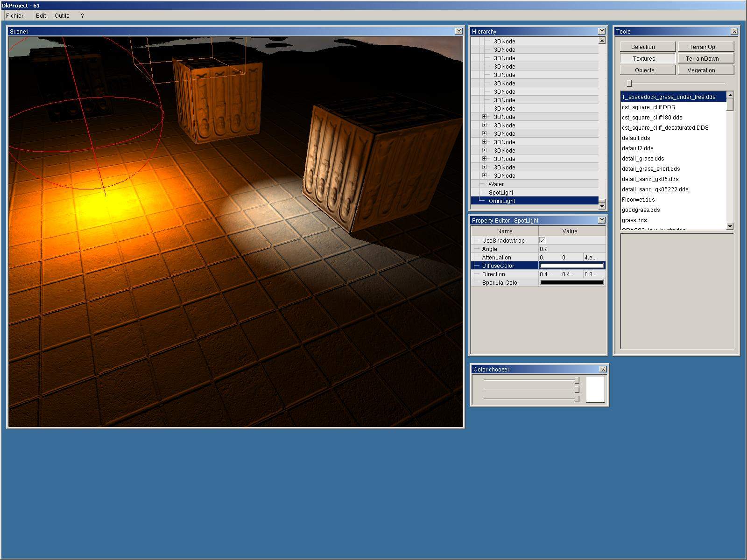747x560 pixels.
Task: Click the DiffuseColor white swatch
Action: (x=571, y=266)
